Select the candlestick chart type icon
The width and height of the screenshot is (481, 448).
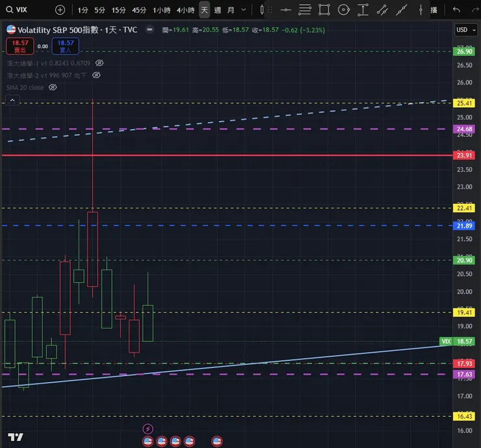[x=261, y=10]
